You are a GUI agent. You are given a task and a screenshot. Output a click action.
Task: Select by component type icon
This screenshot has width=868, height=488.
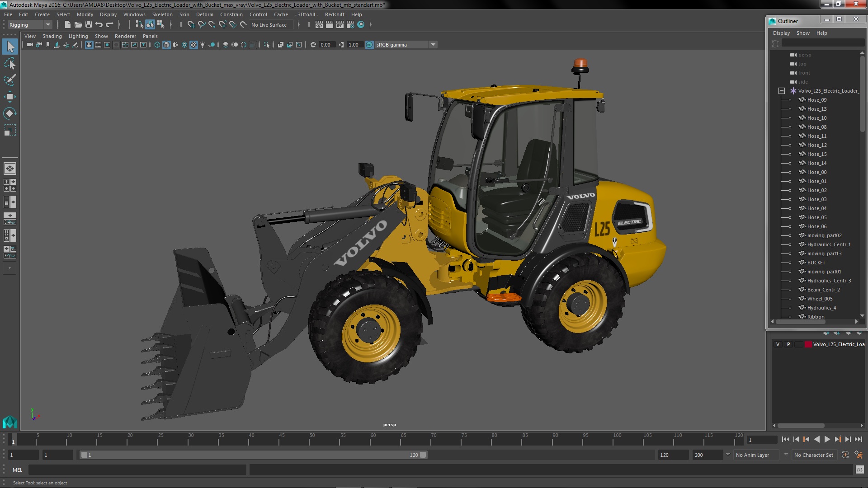[x=160, y=25]
